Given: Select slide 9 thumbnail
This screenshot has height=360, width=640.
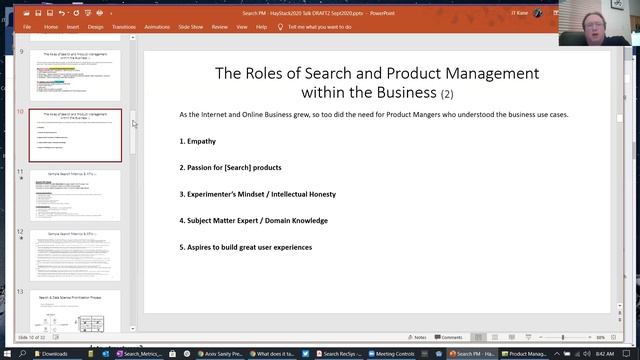Looking at the screenshot, I should coord(75,75).
